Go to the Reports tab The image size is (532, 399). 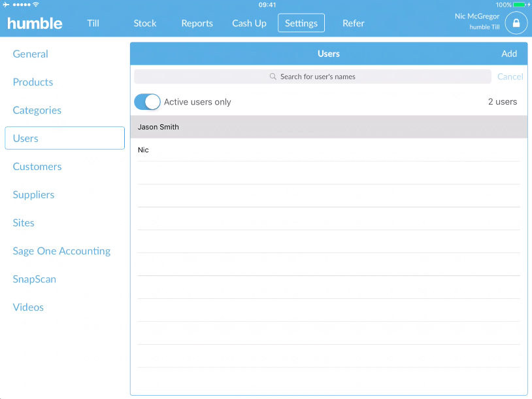197,23
